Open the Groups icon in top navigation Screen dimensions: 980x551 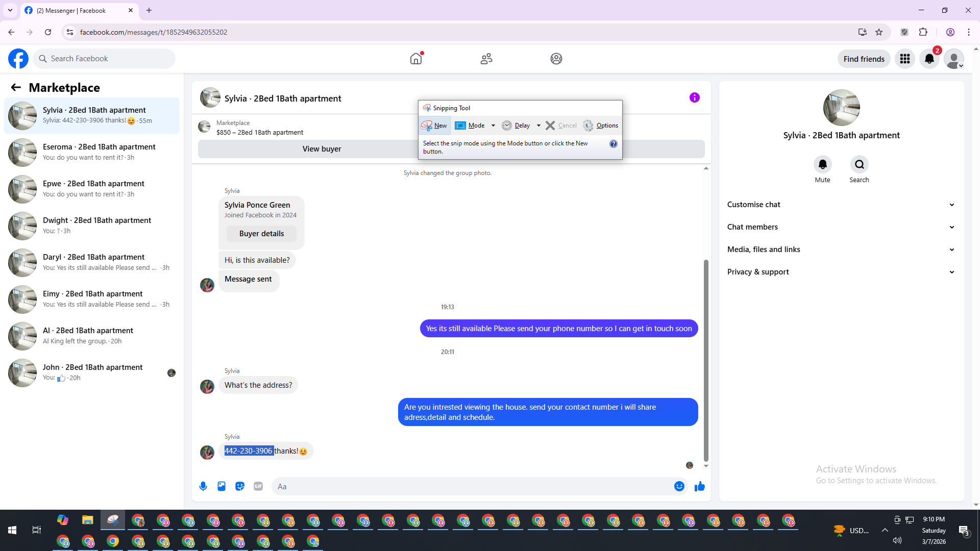[556, 59]
